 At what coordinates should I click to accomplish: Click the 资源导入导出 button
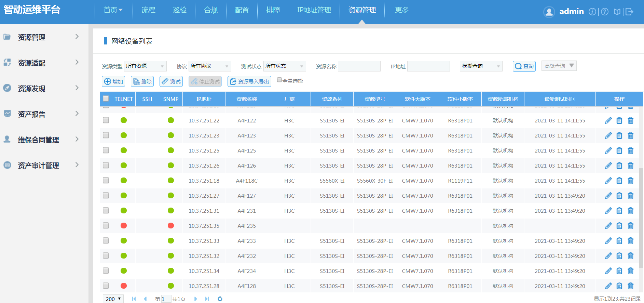tap(249, 81)
